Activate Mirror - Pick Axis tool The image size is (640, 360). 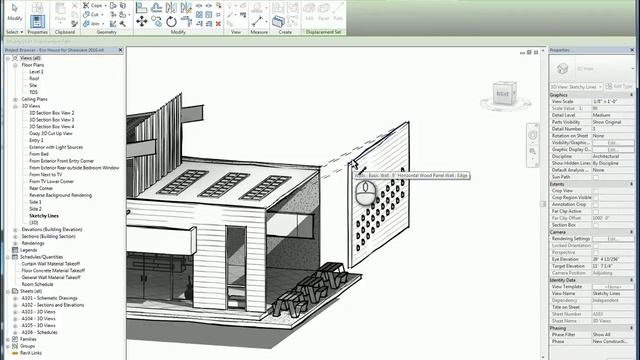[171, 7]
